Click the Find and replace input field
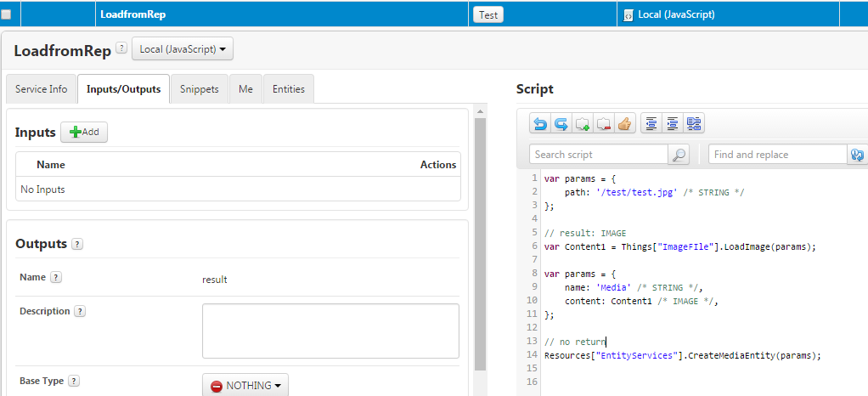 point(778,155)
